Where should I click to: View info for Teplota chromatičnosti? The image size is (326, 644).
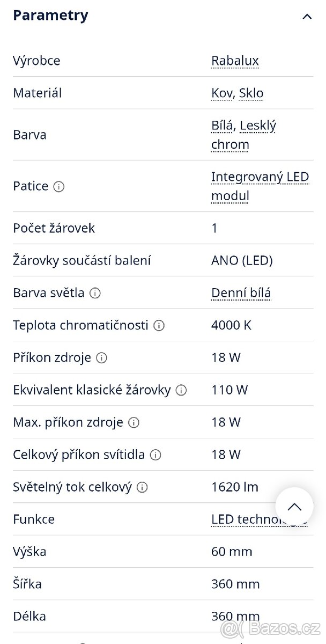[160, 325]
